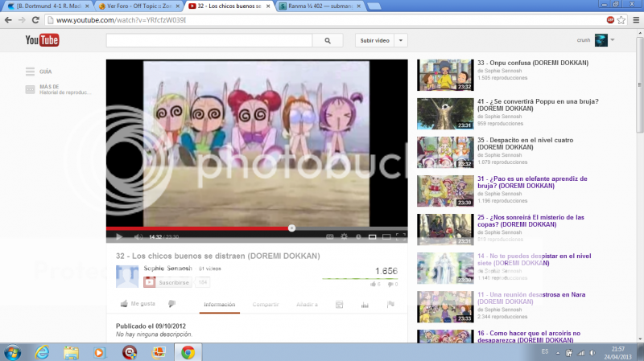Open video 41 - ¿Se convertirá Poppu en una bruja?
The width and height of the screenshot is (644, 361).
tap(538, 105)
